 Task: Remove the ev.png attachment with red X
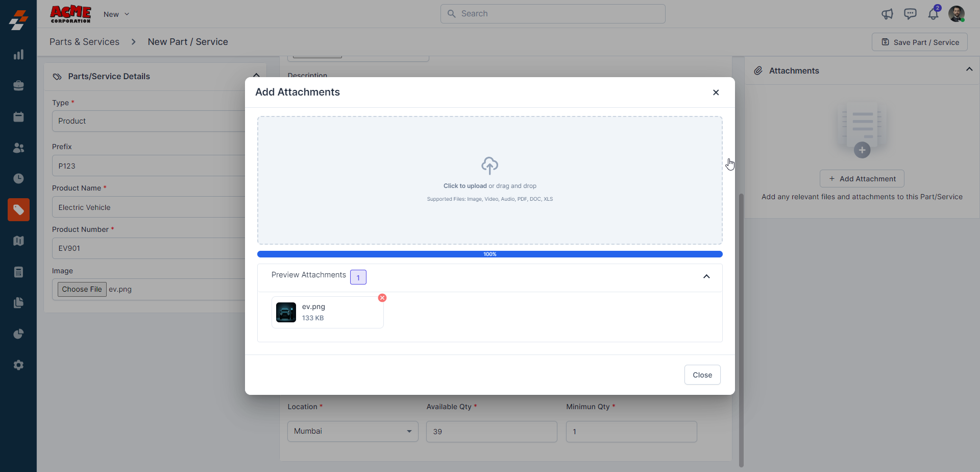click(x=382, y=298)
